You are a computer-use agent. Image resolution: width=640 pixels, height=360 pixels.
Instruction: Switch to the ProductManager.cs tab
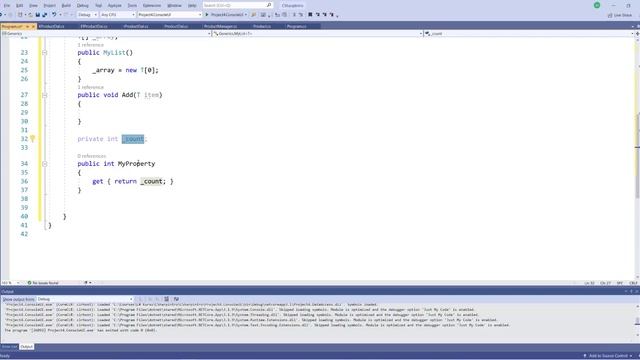220,27
